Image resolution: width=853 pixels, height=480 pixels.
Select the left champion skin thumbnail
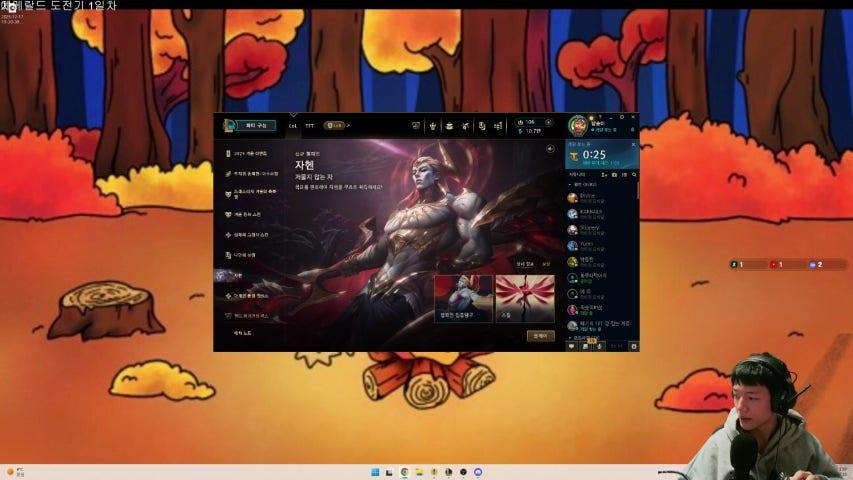click(463, 299)
